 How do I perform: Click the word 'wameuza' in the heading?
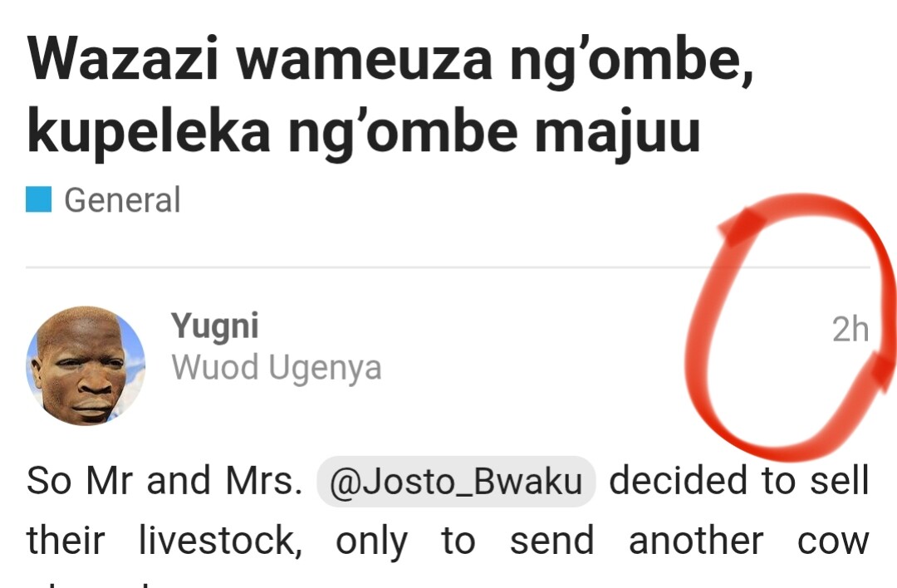click(x=365, y=60)
